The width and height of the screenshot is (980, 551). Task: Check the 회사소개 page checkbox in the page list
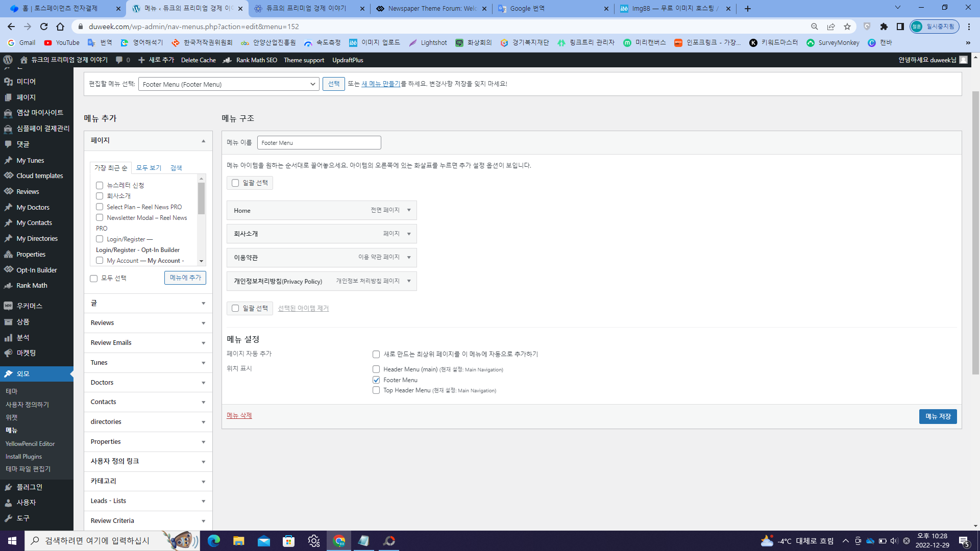(100, 196)
